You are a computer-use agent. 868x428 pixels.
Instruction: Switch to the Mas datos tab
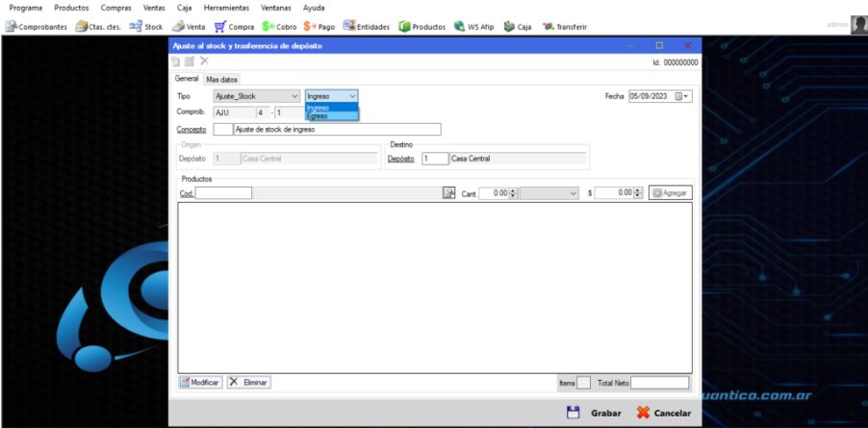click(x=221, y=80)
